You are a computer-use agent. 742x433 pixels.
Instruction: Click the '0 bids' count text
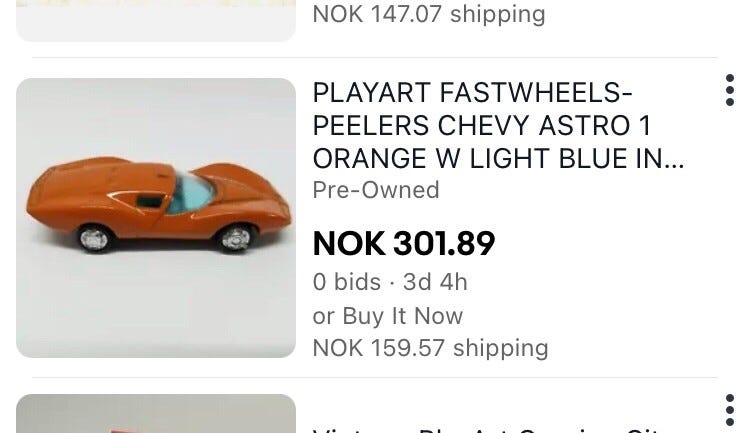point(346,282)
